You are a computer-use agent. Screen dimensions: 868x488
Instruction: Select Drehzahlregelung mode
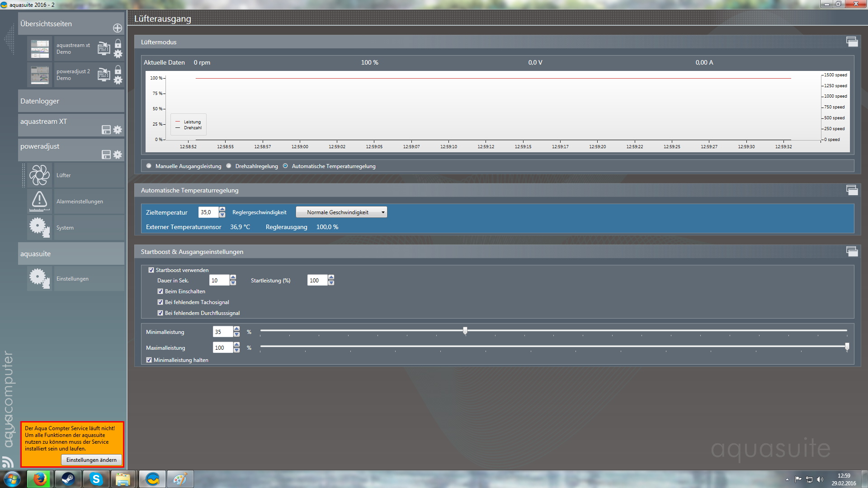(229, 166)
